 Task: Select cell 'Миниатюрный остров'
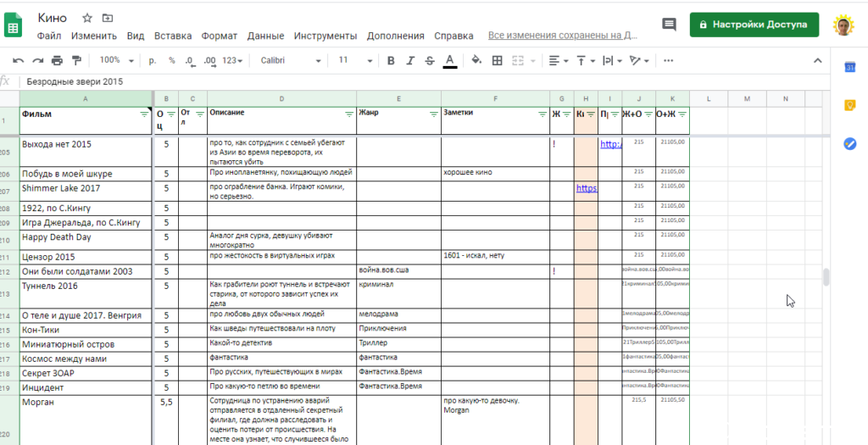coord(86,344)
